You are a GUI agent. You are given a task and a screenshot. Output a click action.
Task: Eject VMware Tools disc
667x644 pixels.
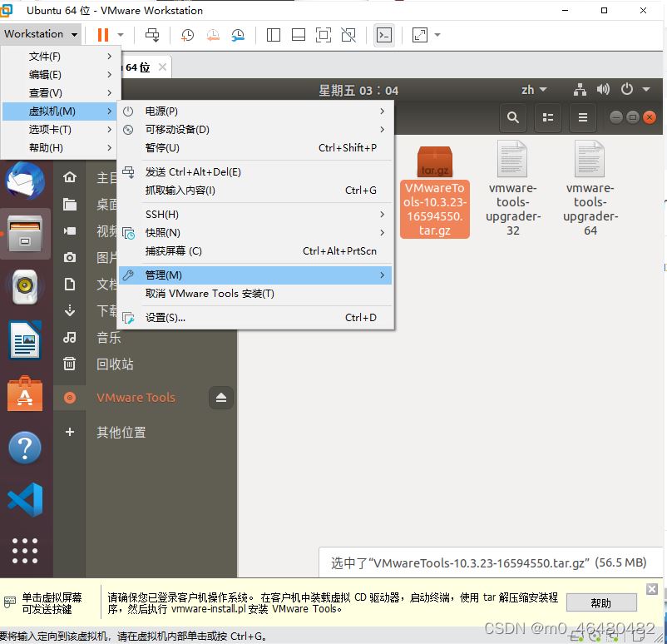220,398
